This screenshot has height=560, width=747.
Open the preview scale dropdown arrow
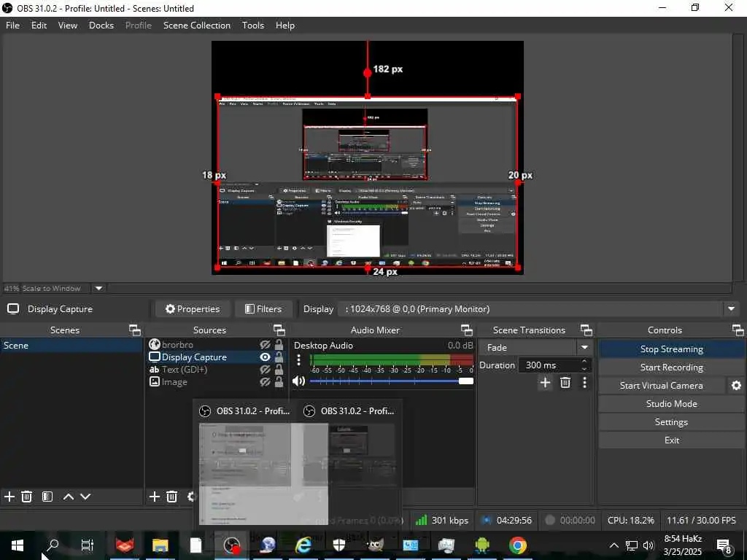point(98,288)
